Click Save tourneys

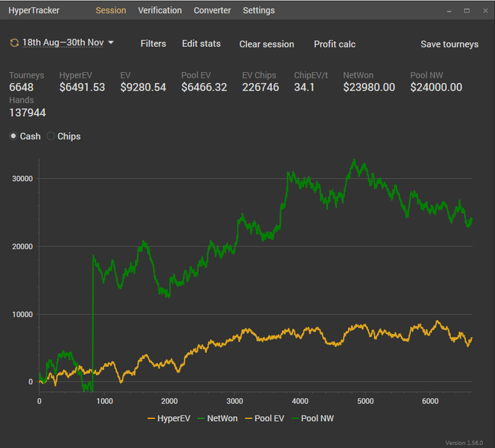pos(449,44)
